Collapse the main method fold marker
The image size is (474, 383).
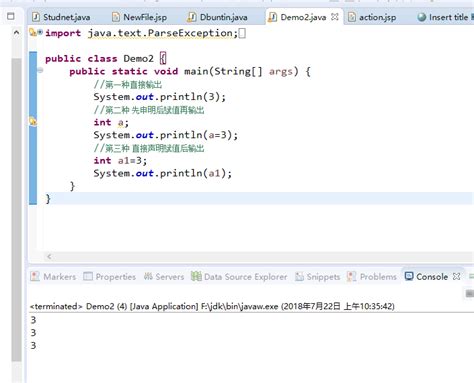tap(40, 70)
